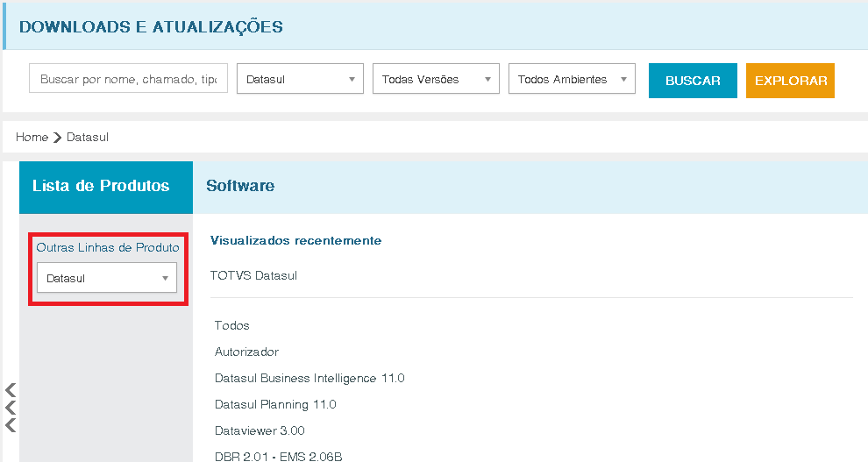
Task: Select the Software tab header
Action: (240, 186)
